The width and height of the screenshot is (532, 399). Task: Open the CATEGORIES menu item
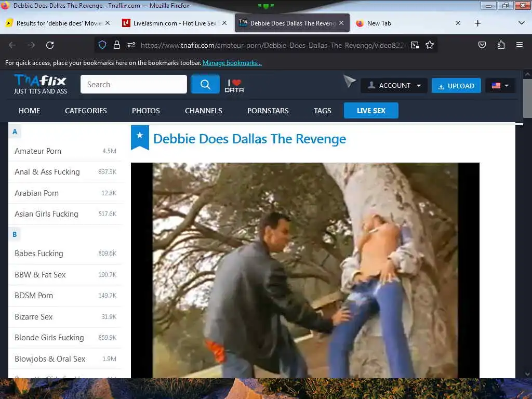click(x=86, y=111)
